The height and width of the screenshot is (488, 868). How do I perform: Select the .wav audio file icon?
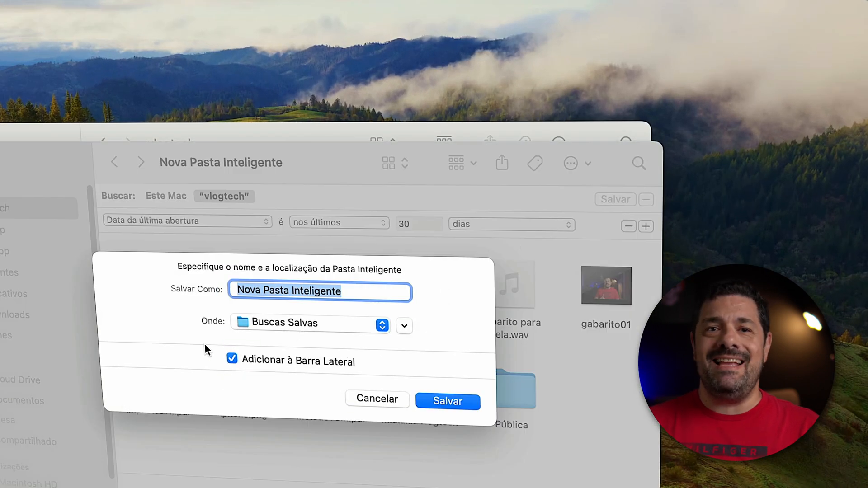click(515, 285)
